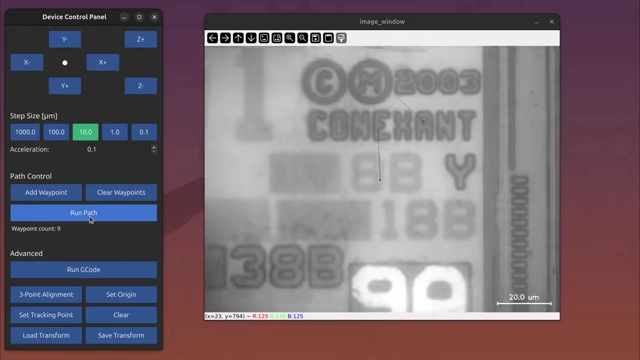
Task: Move stage with Y+ button
Action: click(65, 86)
